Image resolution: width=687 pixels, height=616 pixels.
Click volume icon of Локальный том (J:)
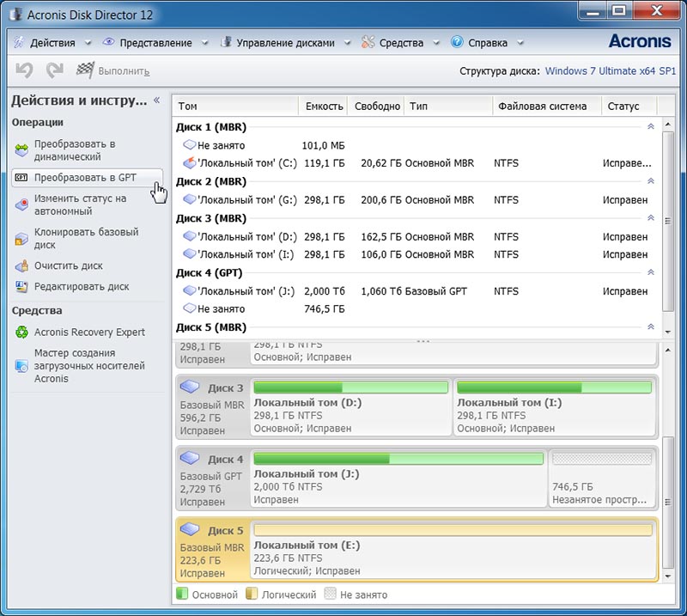point(189,290)
